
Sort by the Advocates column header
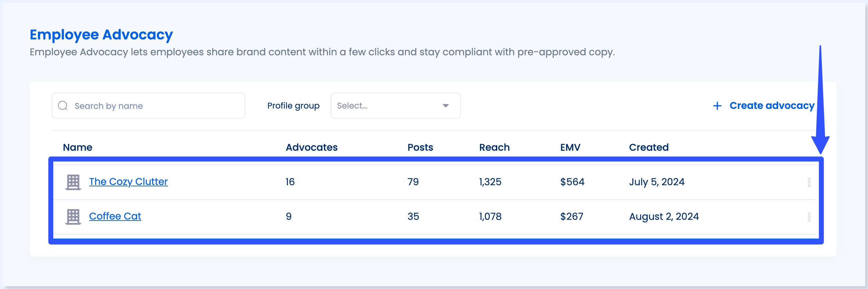coord(311,147)
